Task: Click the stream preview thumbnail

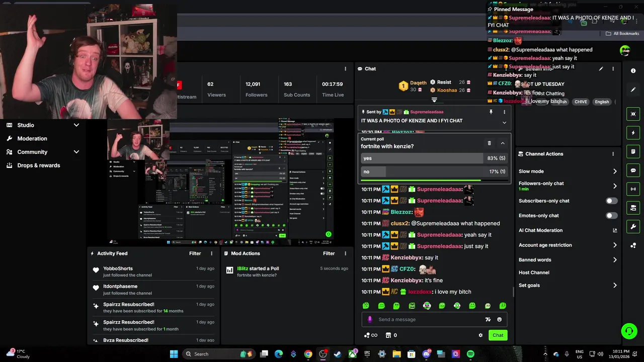Action: [221, 182]
